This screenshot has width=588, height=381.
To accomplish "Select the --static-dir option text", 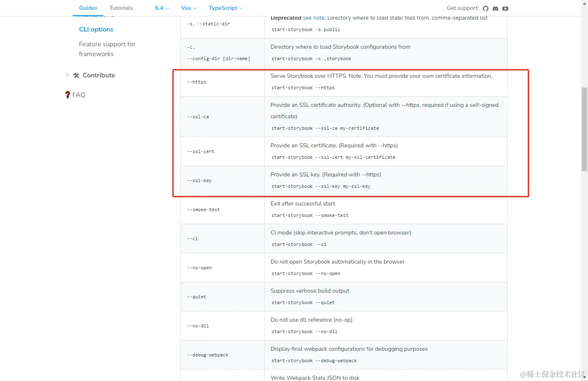I will pyautogui.click(x=213, y=24).
